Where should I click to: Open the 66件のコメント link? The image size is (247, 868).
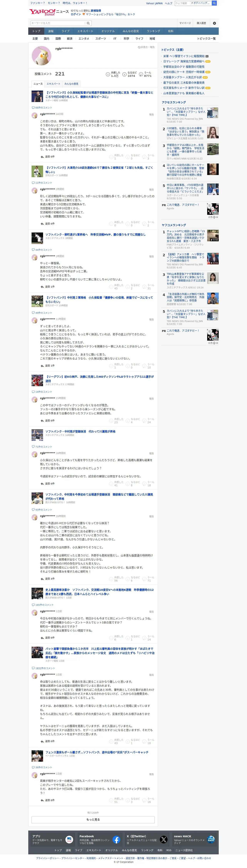44,108
